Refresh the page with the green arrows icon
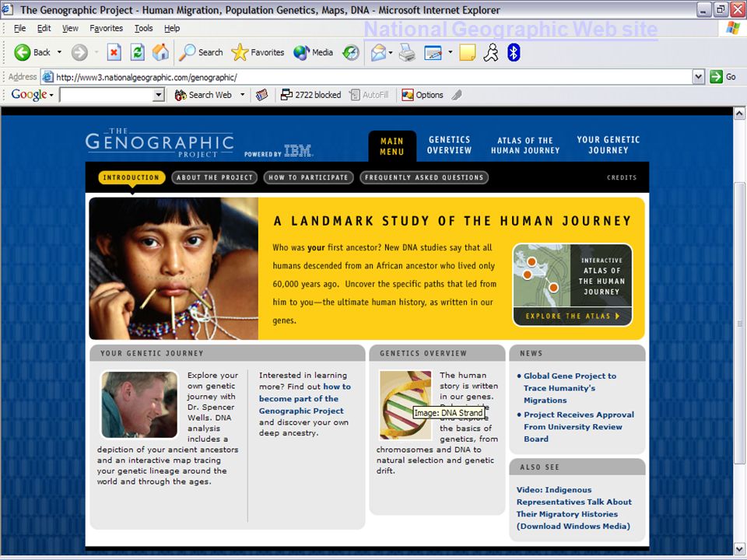 click(x=138, y=52)
